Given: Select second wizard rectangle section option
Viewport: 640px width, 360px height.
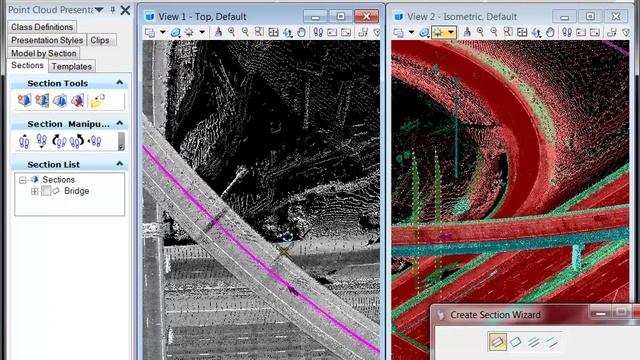Looking at the screenshot, I should tap(516, 342).
